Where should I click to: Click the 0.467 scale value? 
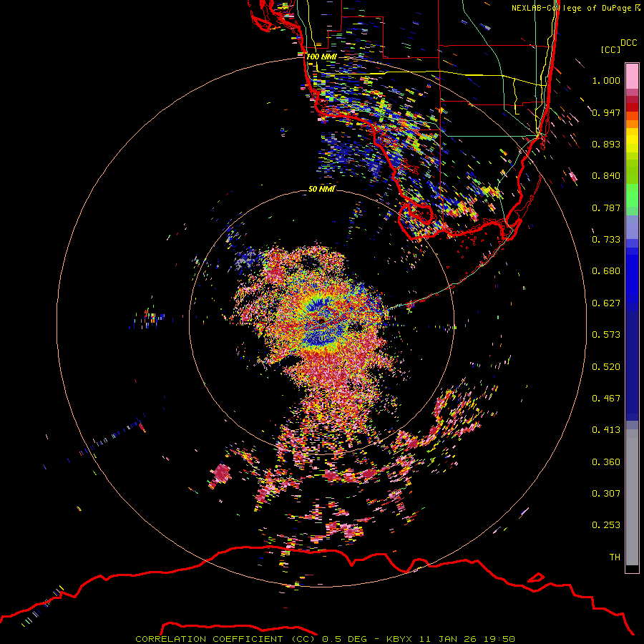606,399
